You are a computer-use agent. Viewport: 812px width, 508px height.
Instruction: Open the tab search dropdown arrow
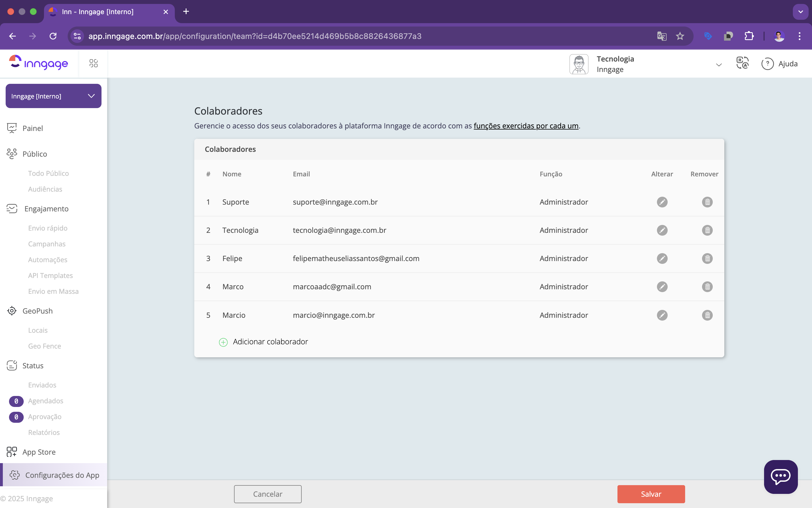(801, 11)
